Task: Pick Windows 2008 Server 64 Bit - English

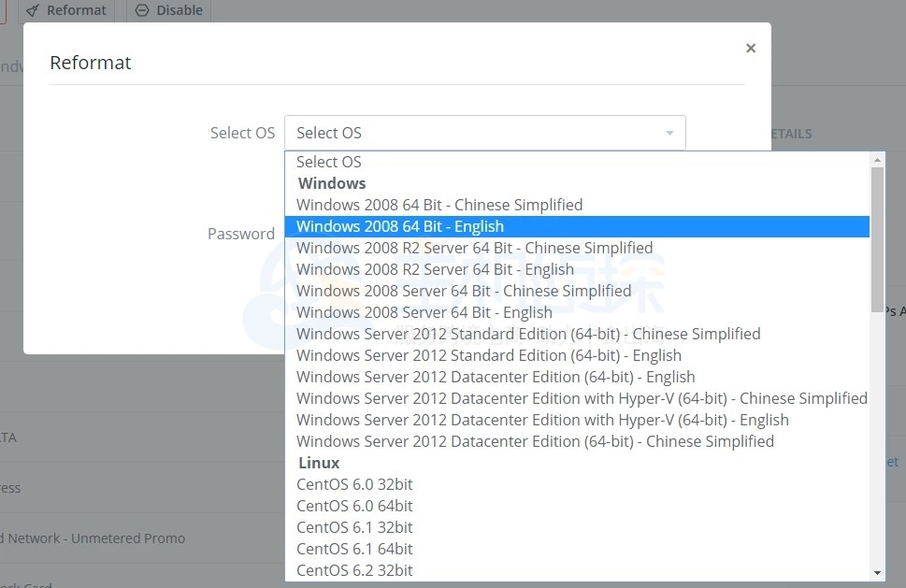Action: click(424, 312)
